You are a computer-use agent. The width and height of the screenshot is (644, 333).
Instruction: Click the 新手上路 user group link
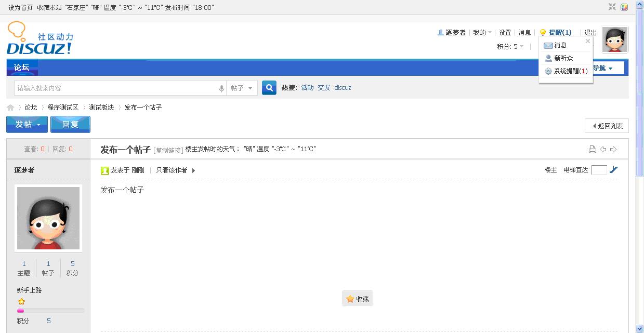pyautogui.click(x=29, y=290)
